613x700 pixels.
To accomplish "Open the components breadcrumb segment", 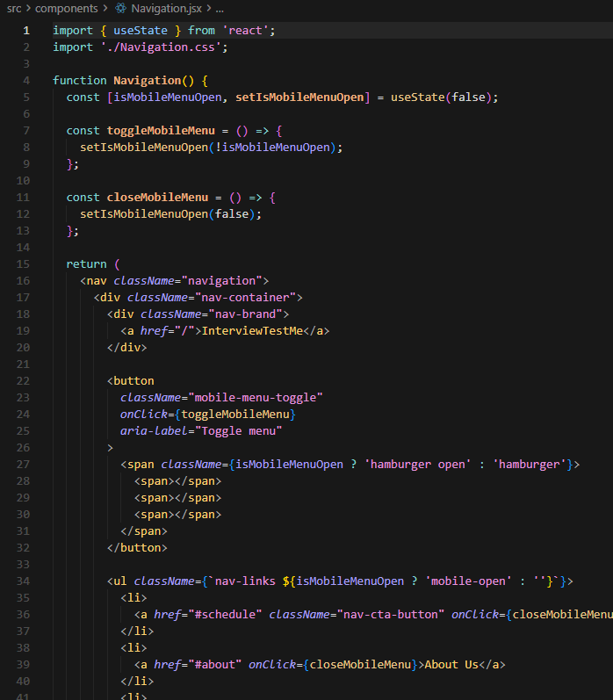I will click(67, 8).
